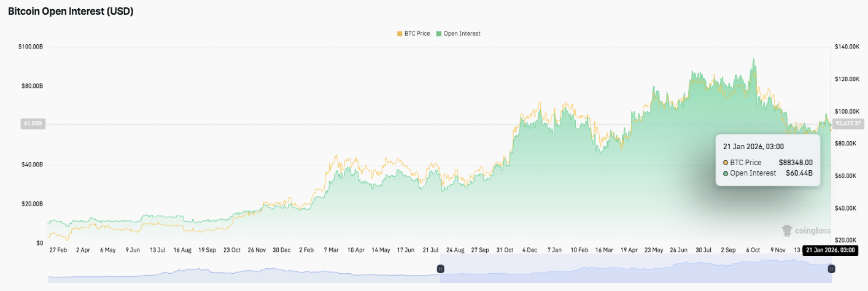Click the green Open Interest legend swatch
The image size is (868, 291).
tap(438, 33)
